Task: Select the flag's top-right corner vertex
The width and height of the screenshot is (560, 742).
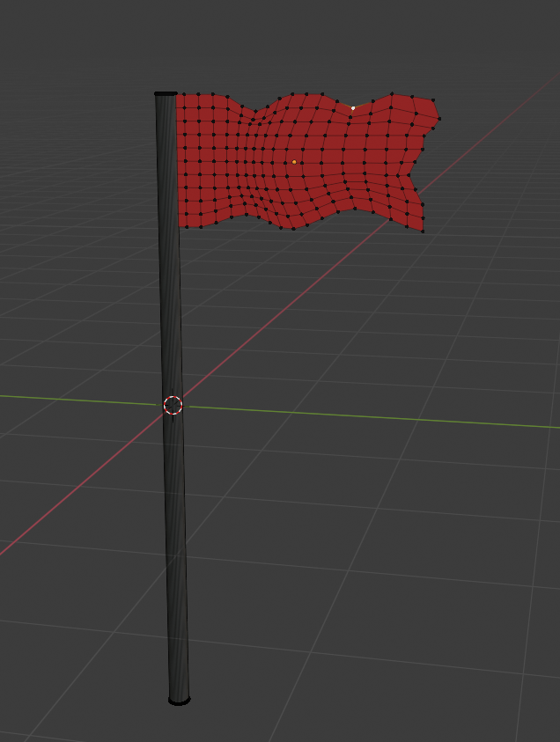Action: click(x=434, y=100)
